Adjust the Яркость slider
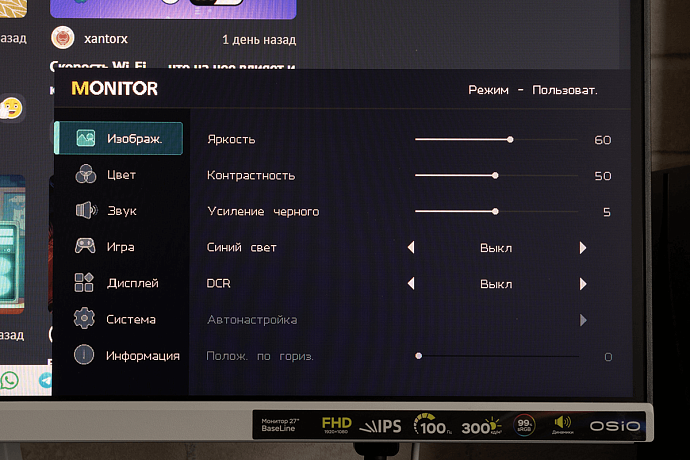 point(510,140)
